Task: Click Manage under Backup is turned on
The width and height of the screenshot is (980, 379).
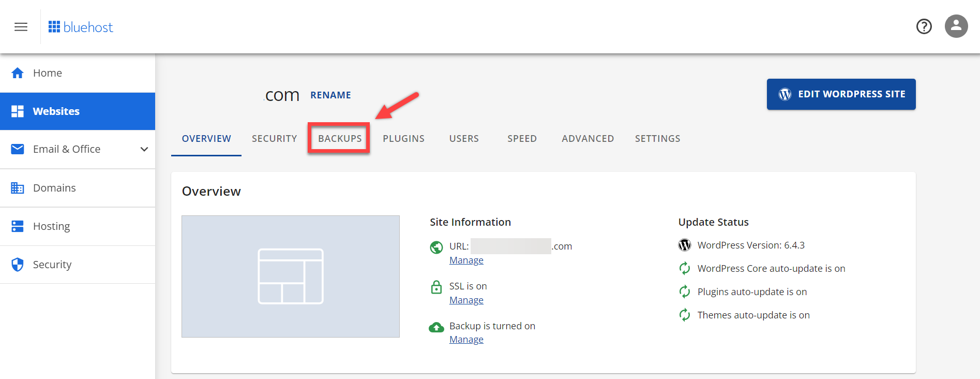Action: (466, 340)
